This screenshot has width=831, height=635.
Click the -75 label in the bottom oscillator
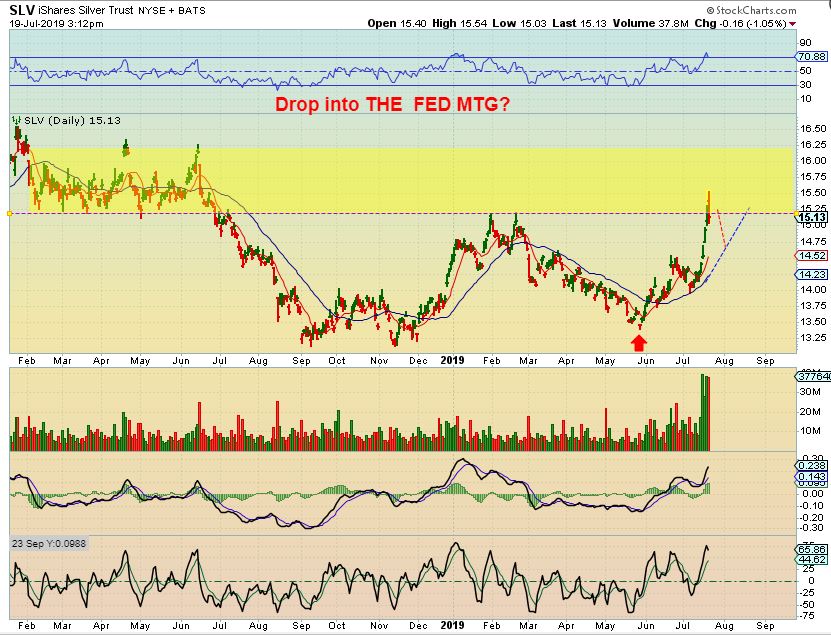coord(808,616)
